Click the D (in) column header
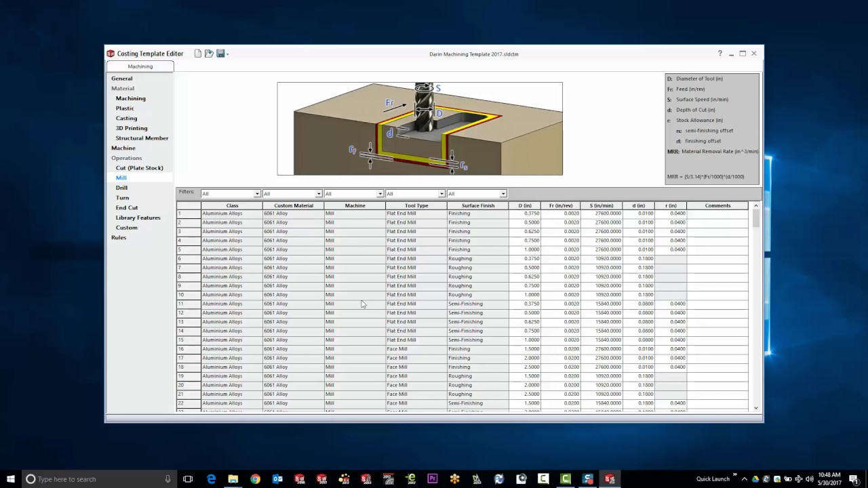Screen dimensions: 868x488 tap(525, 205)
